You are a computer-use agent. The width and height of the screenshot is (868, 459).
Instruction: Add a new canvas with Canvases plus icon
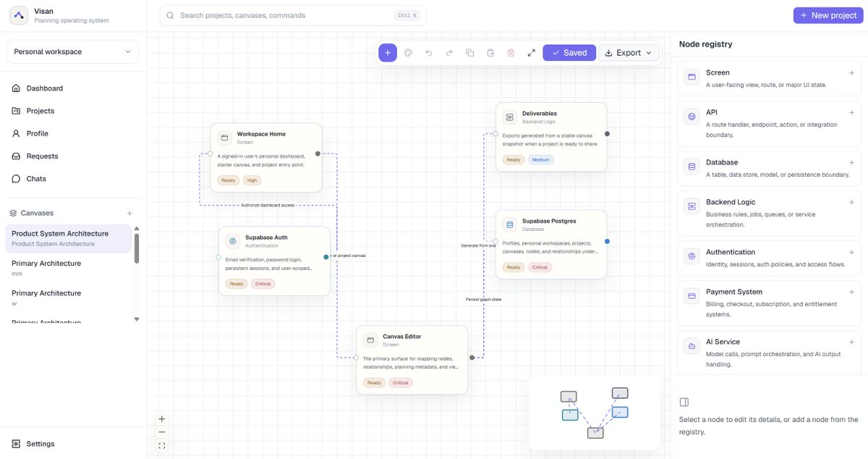[x=129, y=213]
